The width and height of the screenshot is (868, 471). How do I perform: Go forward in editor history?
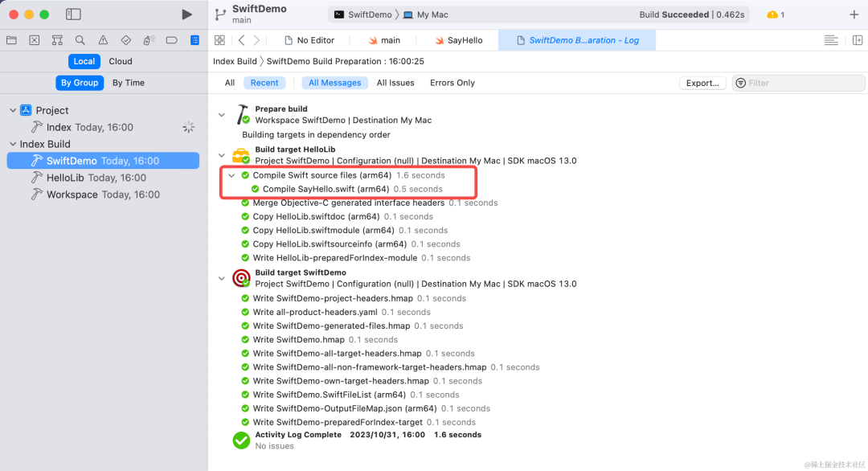[256, 40]
